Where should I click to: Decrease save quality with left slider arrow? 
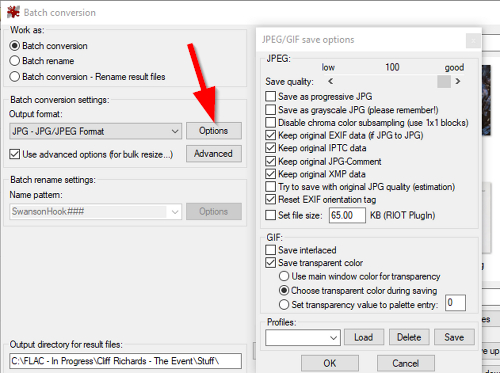330,81
